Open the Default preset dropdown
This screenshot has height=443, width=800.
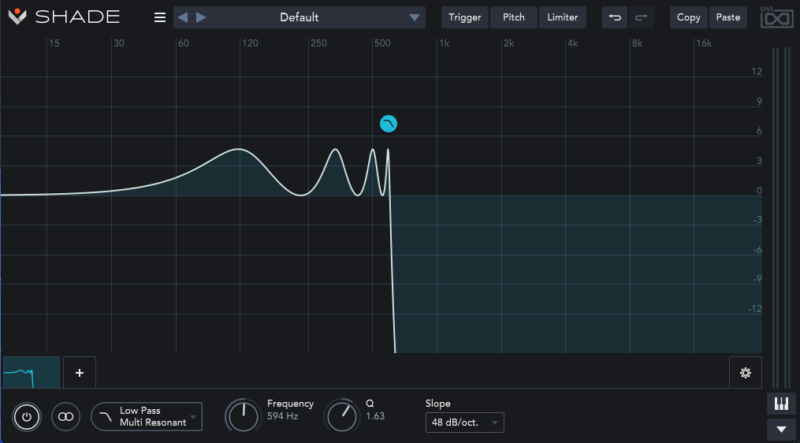[299, 17]
